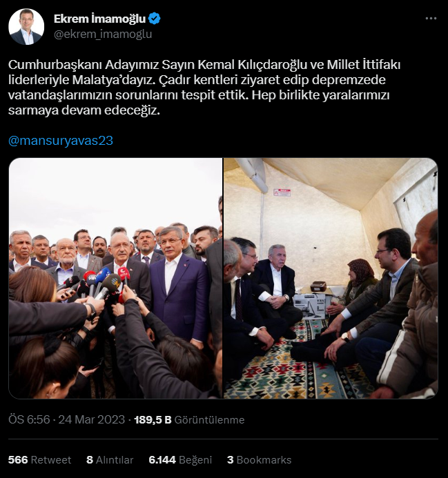Click the red warning sign on tent wall
Viewport: 448px width, 478px height.
282,192
